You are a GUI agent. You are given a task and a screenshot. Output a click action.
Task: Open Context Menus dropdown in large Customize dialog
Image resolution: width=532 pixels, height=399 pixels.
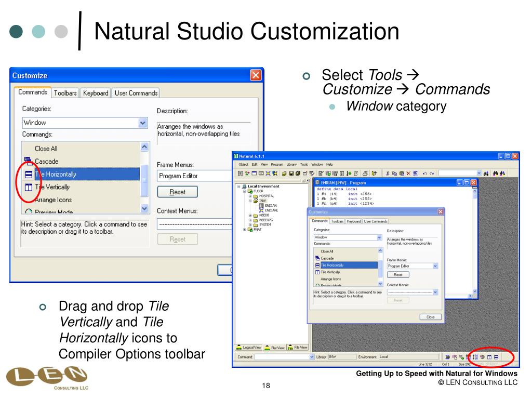point(194,224)
